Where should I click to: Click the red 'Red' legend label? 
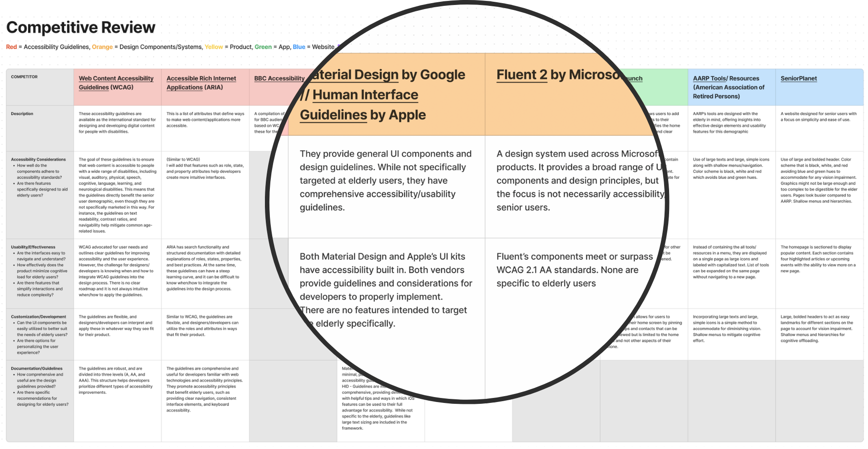click(x=11, y=47)
